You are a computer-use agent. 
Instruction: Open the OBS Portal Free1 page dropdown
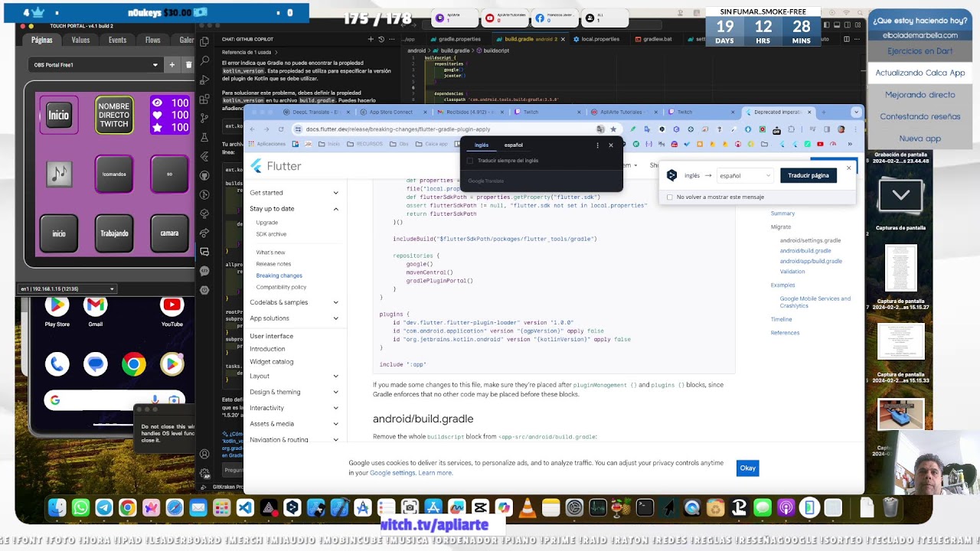tap(95, 65)
